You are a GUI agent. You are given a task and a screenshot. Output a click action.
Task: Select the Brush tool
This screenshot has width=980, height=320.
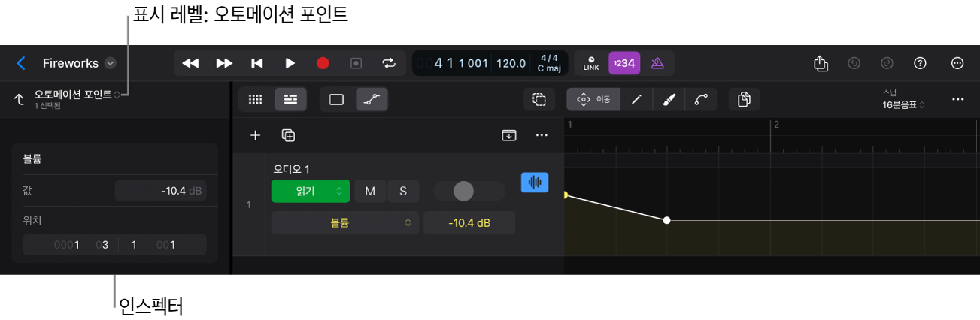669,99
